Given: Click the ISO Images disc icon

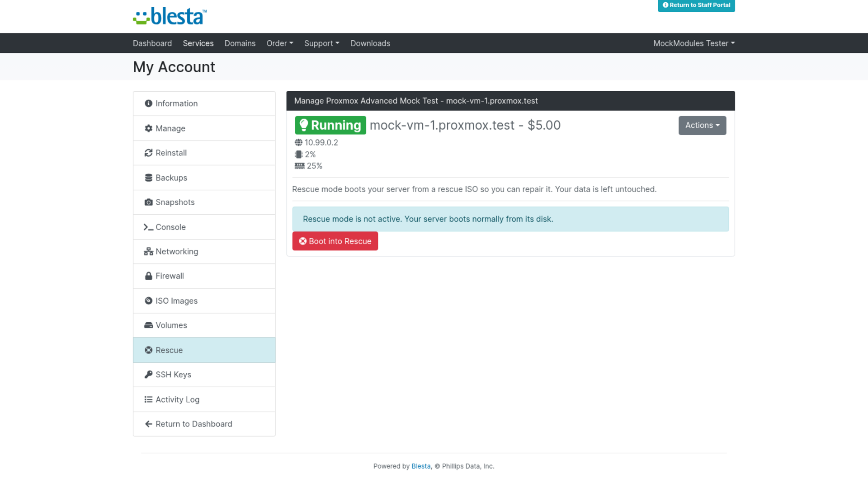Looking at the screenshot, I should [x=148, y=301].
